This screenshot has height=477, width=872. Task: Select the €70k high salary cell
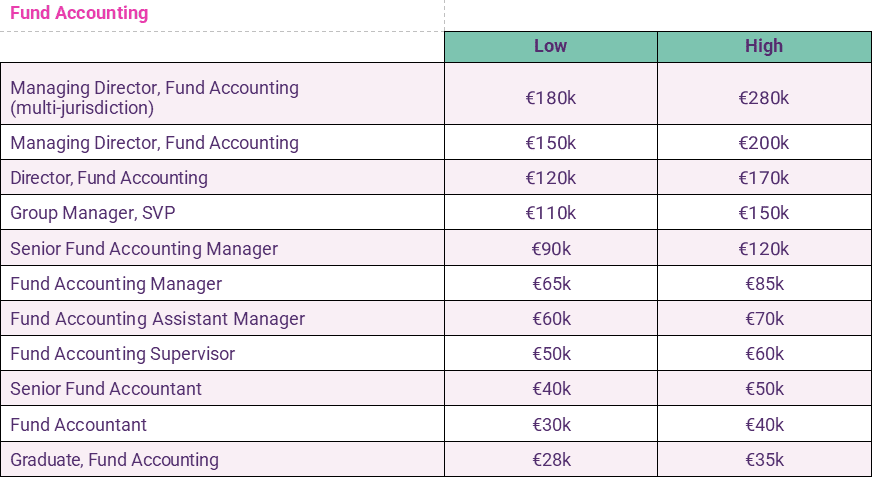tap(764, 319)
